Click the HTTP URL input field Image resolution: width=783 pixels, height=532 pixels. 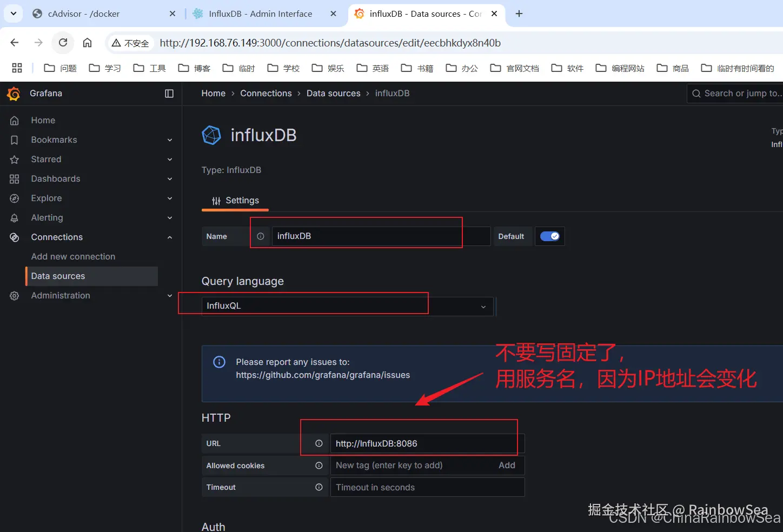427,443
